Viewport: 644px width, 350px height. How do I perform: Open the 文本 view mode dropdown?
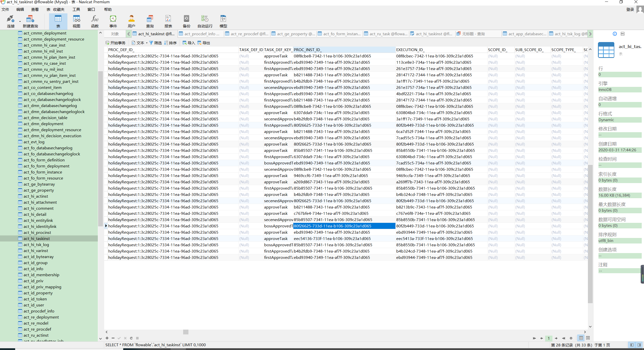pyautogui.click(x=147, y=43)
